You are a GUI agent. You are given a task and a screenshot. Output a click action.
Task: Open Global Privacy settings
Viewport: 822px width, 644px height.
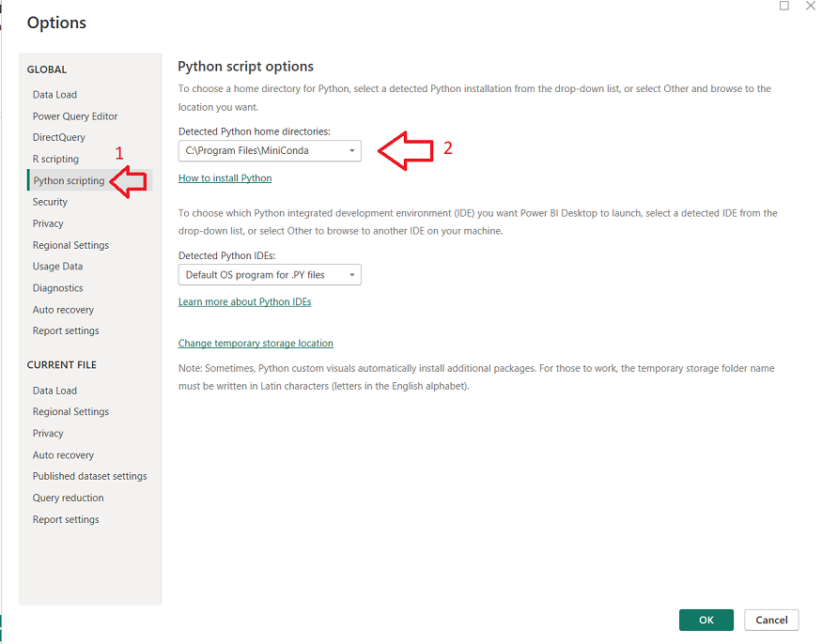point(48,223)
